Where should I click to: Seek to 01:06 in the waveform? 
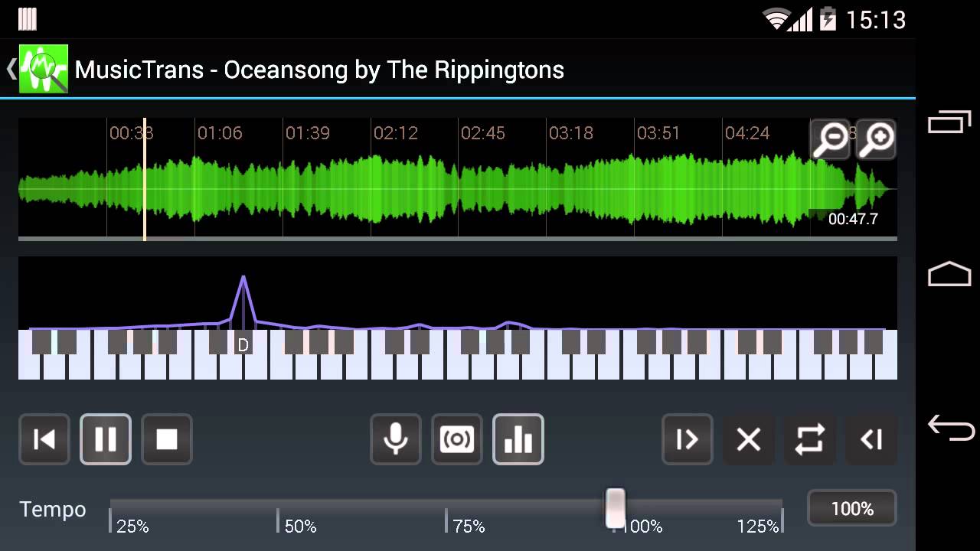click(220, 133)
